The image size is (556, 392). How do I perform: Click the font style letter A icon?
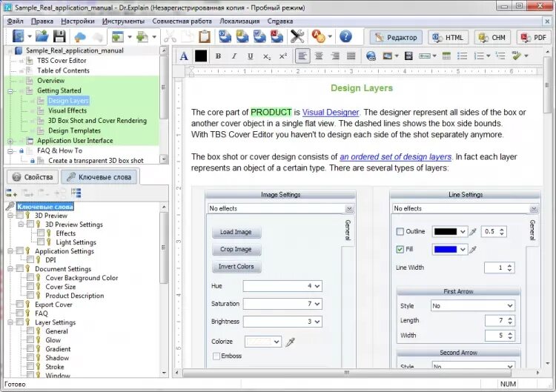pyautogui.click(x=184, y=56)
